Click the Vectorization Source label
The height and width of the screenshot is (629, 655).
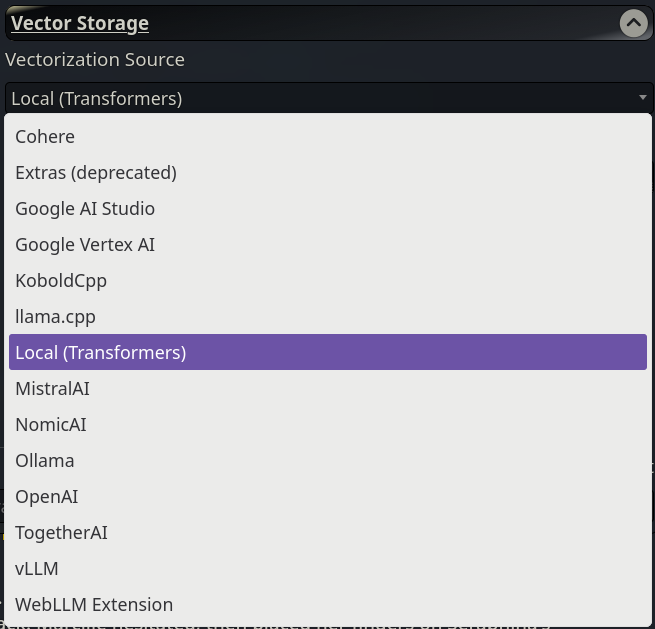[95, 60]
